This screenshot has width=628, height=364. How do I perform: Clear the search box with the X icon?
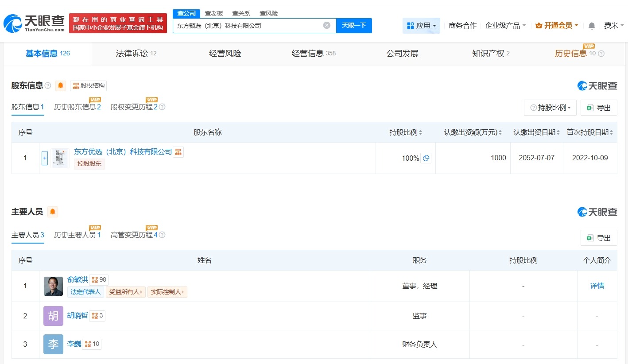click(x=327, y=25)
